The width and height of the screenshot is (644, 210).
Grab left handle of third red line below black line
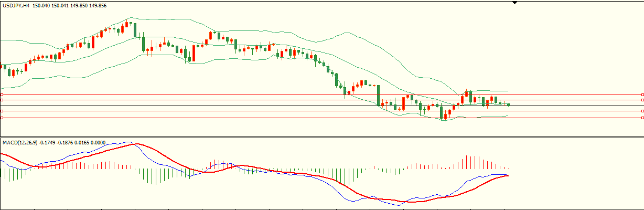point(2,111)
